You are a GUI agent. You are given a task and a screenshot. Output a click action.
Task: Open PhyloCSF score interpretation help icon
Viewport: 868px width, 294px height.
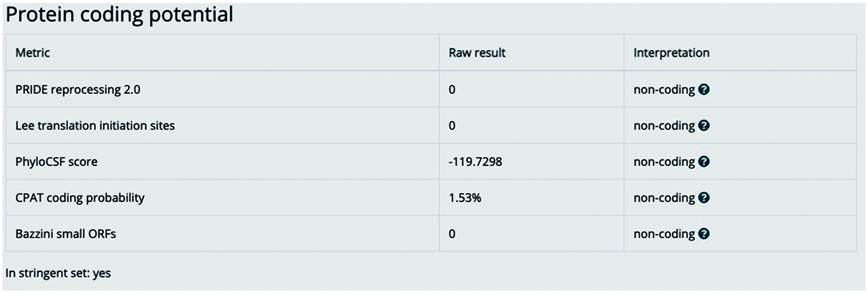704,162
